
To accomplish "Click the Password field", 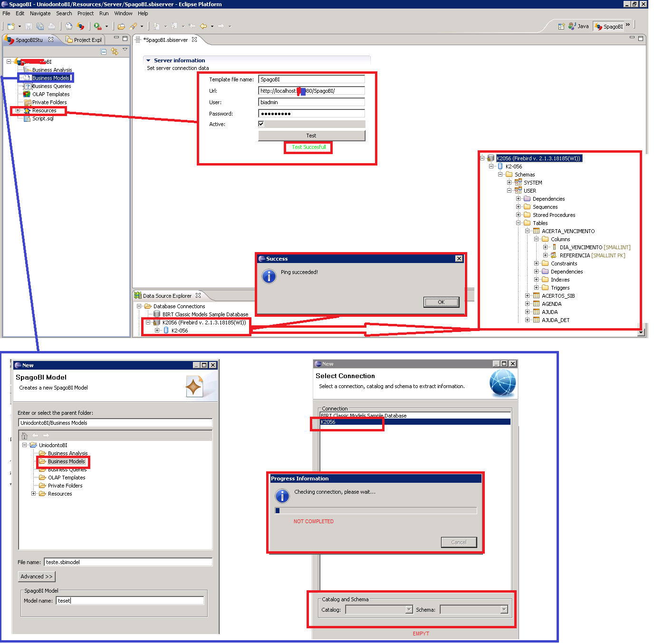I will 311,114.
